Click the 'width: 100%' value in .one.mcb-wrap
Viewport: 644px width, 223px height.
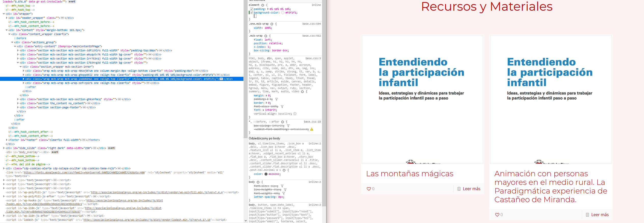click(x=267, y=28)
